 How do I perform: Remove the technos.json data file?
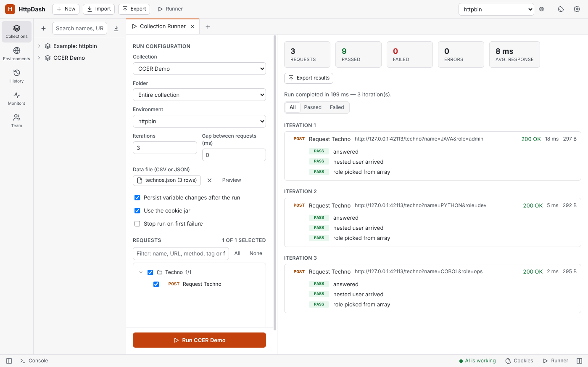[x=209, y=180]
